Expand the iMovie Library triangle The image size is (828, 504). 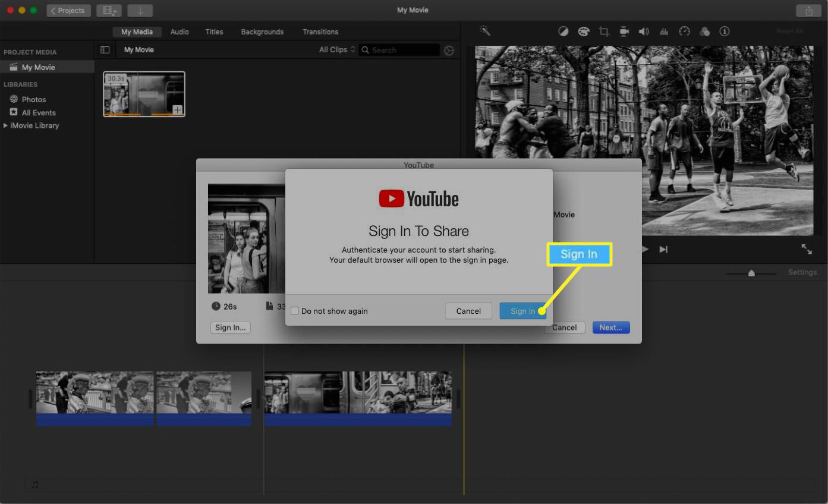tap(5, 125)
